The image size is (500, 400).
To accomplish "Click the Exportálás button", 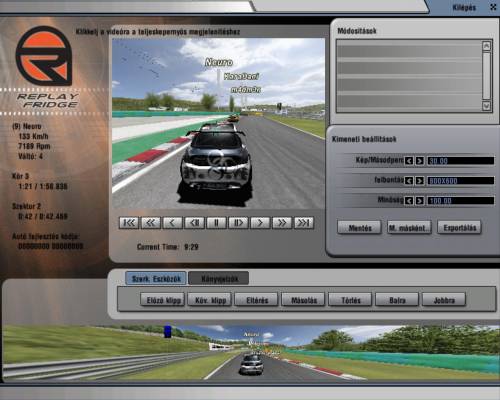I will (459, 228).
